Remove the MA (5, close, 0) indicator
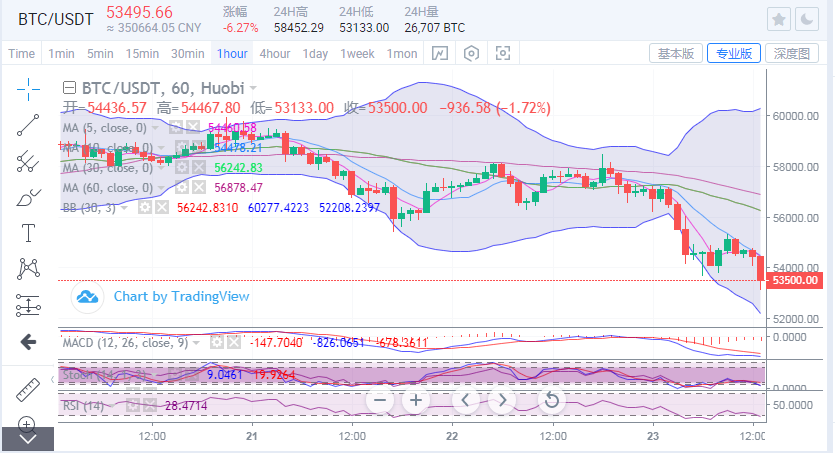Screen dimensions: 835x453 (x=193, y=128)
